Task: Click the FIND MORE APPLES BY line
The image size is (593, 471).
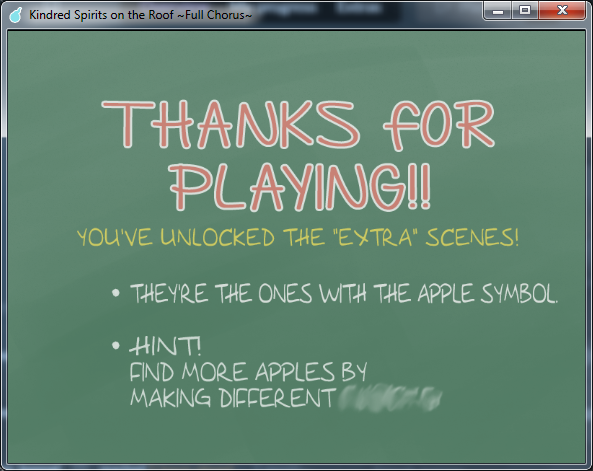Action: tap(248, 372)
